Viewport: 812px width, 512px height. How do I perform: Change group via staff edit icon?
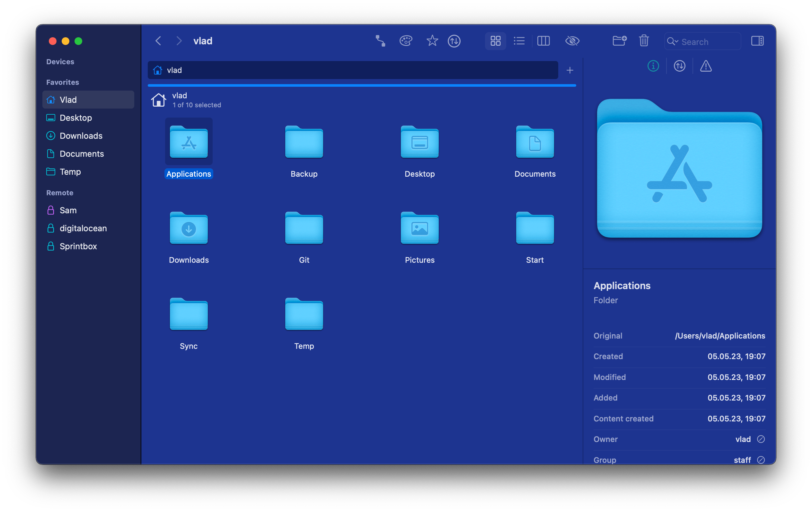[761, 460]
